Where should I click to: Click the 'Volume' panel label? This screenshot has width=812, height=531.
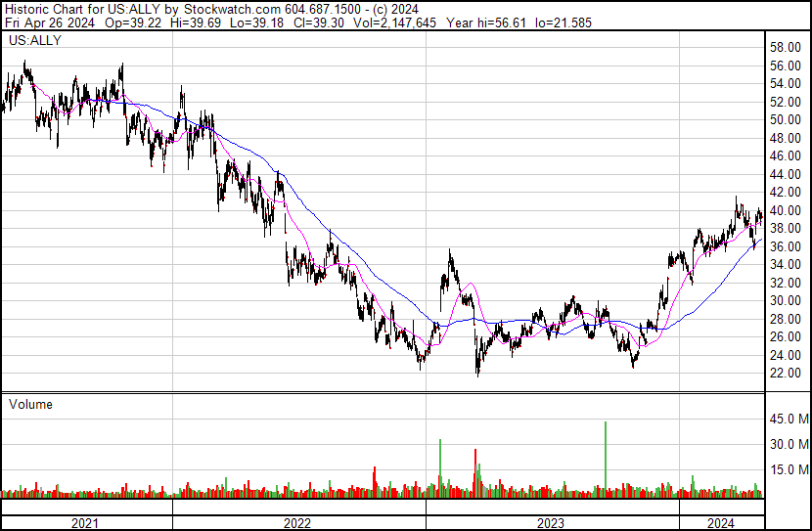pyautogui.click(x=30, y=404)
